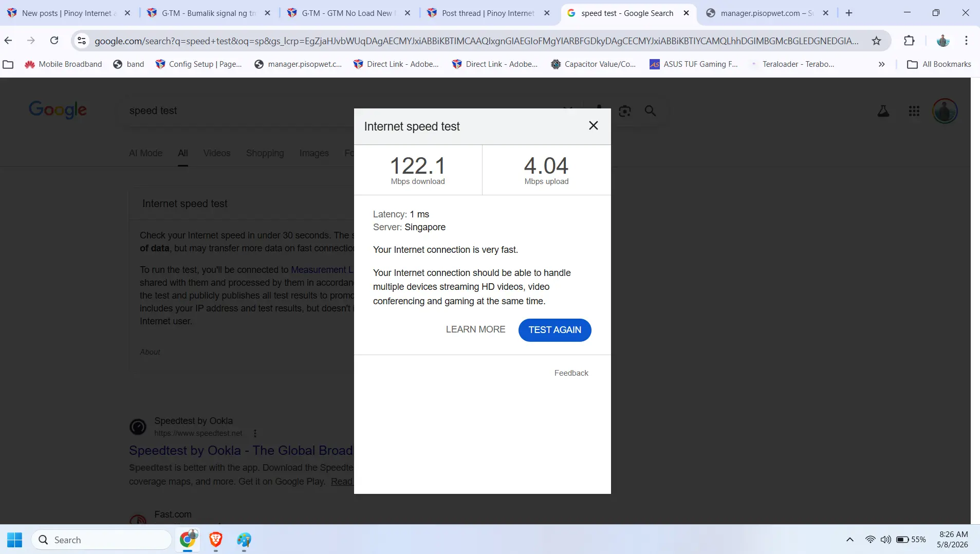Bookmark this page with the star icon
This screenshot has width=980, height=554.
(876, 41)
